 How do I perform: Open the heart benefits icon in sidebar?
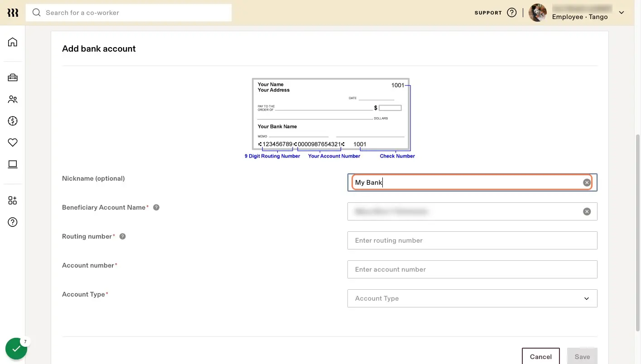[x=13, y=143]
